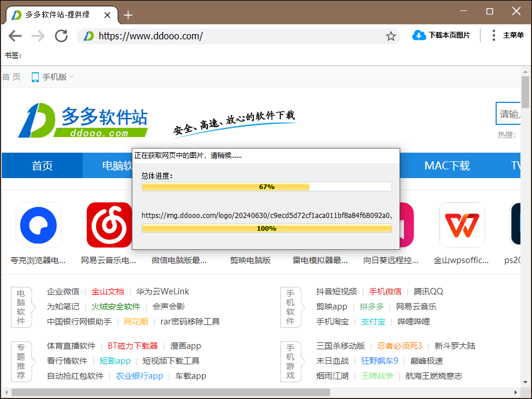The image size is (532, 399).
Task: Click the 100% file progress bar
Action: point(267,228)
